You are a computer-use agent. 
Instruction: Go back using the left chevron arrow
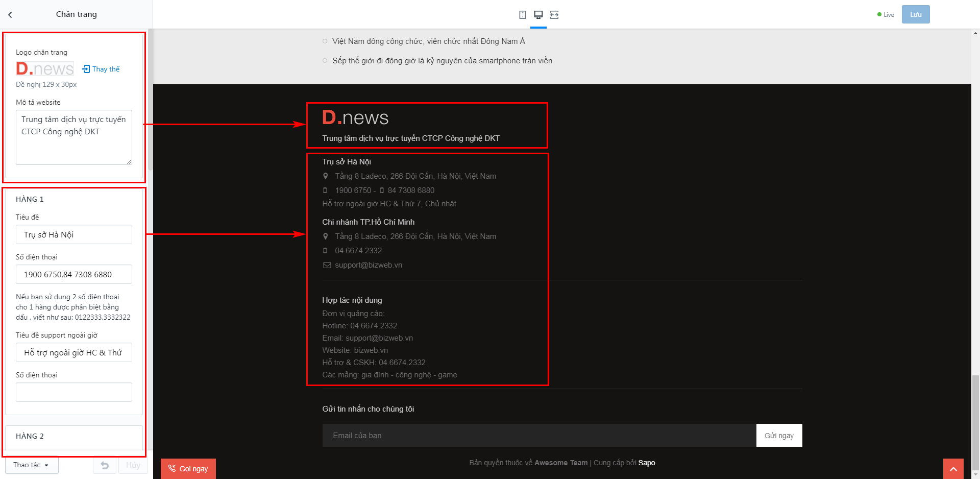point(10,15)
